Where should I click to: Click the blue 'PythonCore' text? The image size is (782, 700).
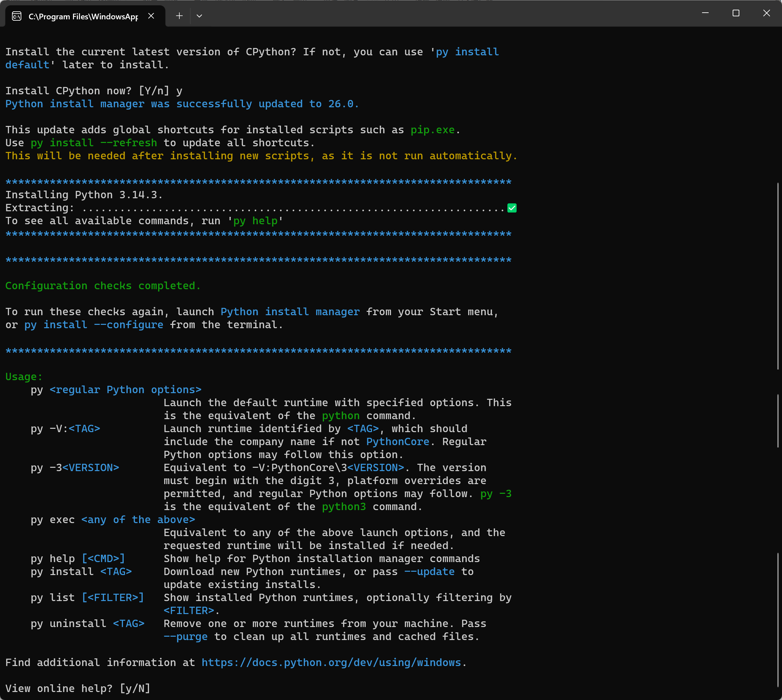point(397,441)
